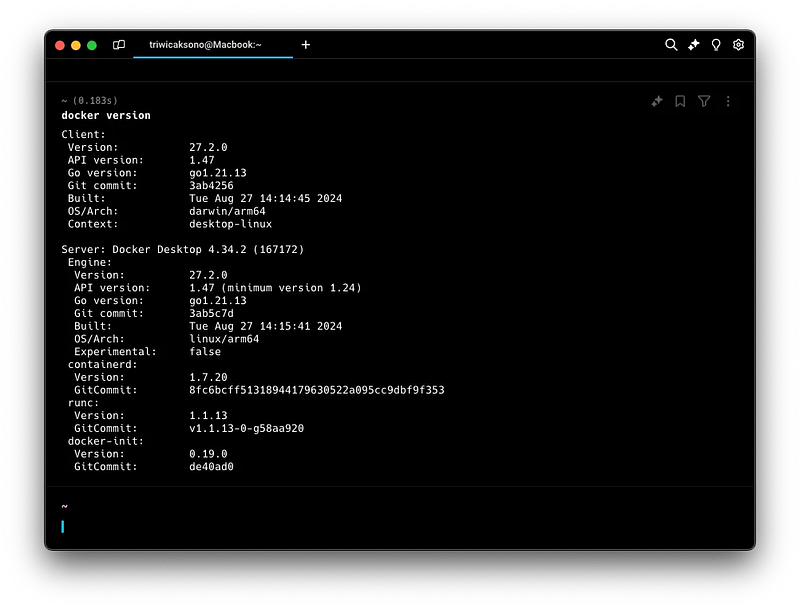This screenshot has width=800, height=609.
Task: Click the 'linux/arm64' value
Action: point(224,339)
